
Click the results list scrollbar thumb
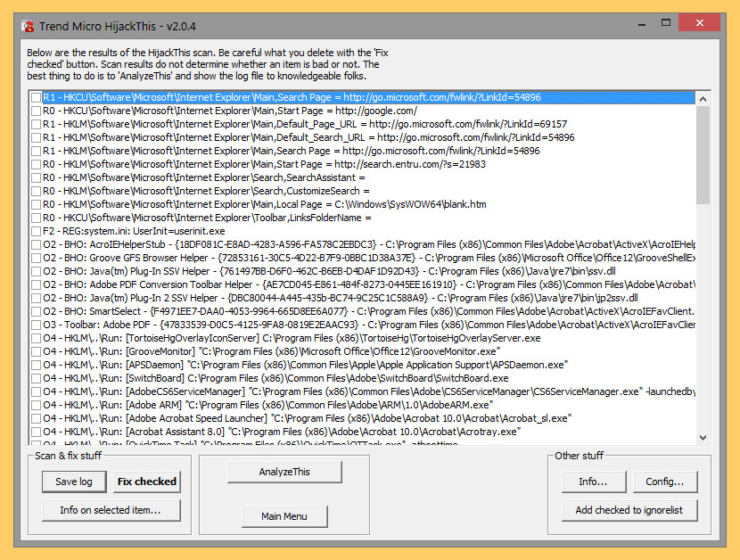703,155
